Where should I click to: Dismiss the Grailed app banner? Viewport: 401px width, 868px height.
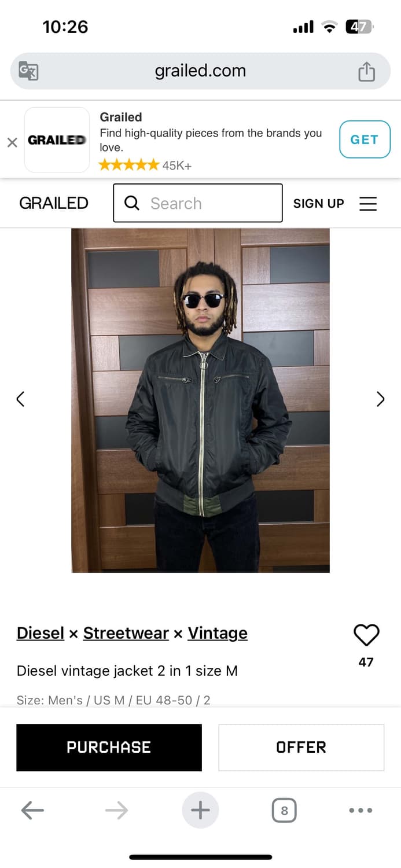12,142
